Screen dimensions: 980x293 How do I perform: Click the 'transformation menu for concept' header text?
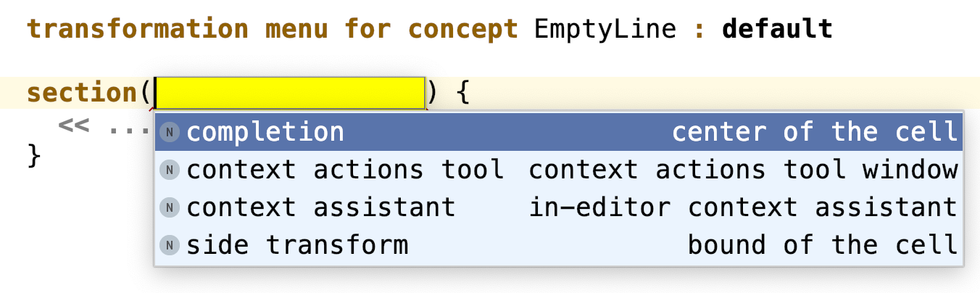(x=273, y=29)
